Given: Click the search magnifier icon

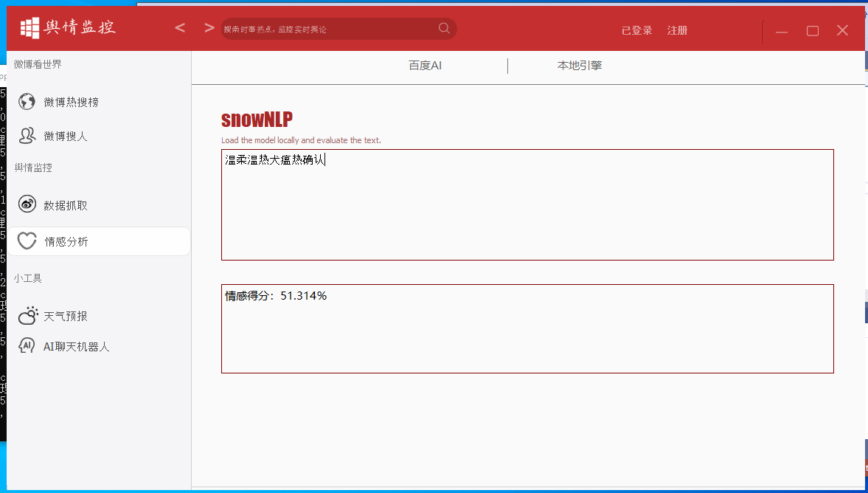Looking at the screenshot, I should 444,28.
